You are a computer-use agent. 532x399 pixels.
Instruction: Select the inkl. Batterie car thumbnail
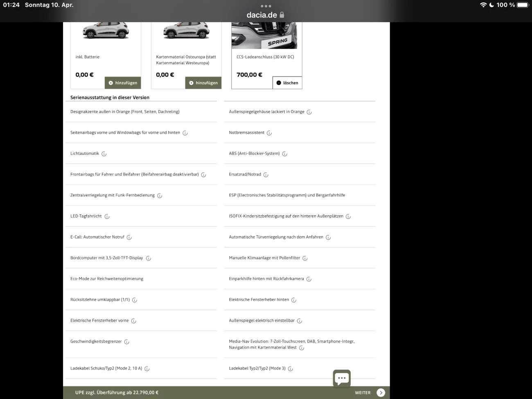(x=106, y=31)
